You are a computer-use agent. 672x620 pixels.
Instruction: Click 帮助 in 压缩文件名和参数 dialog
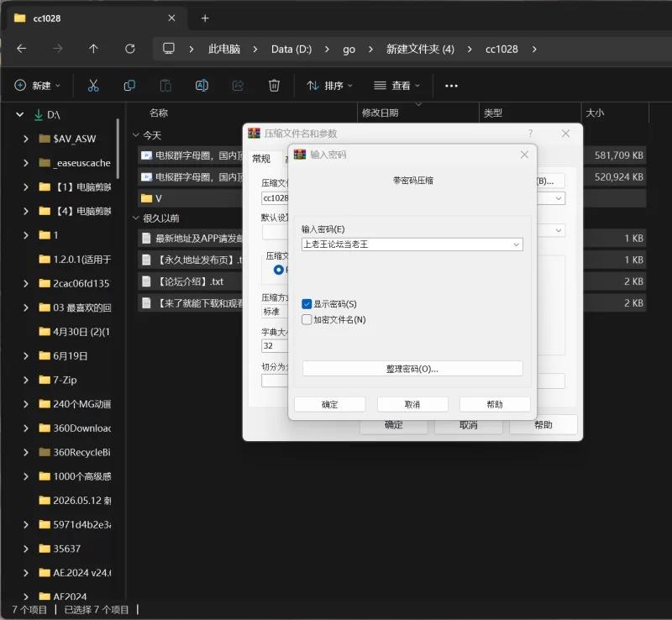(543, 425)
